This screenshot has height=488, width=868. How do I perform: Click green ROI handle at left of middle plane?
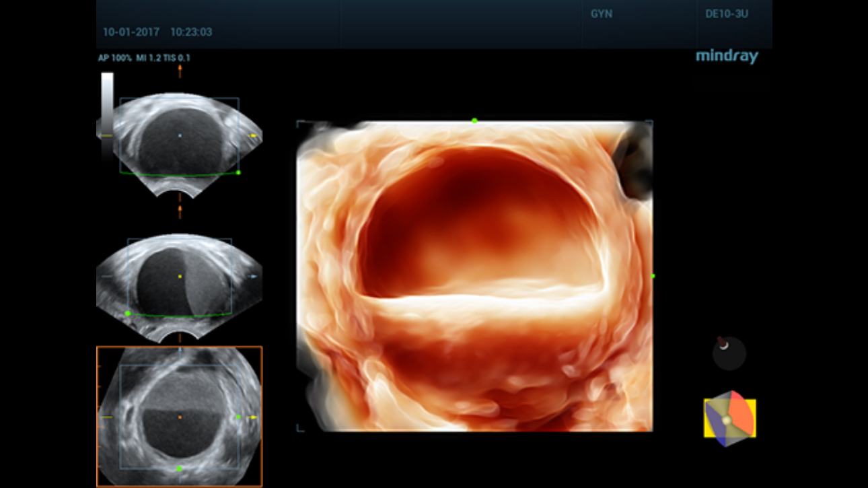point(128,313)
